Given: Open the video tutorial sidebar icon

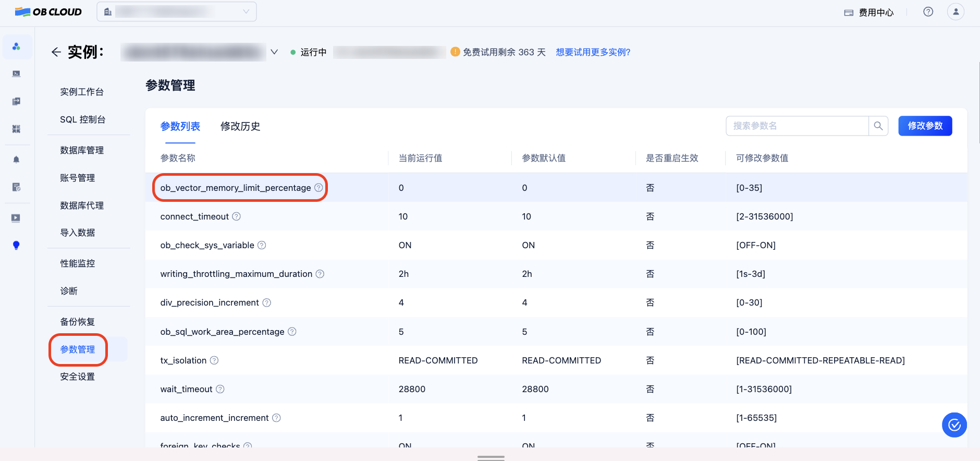Looking at the screenshot, I should 16,218.
